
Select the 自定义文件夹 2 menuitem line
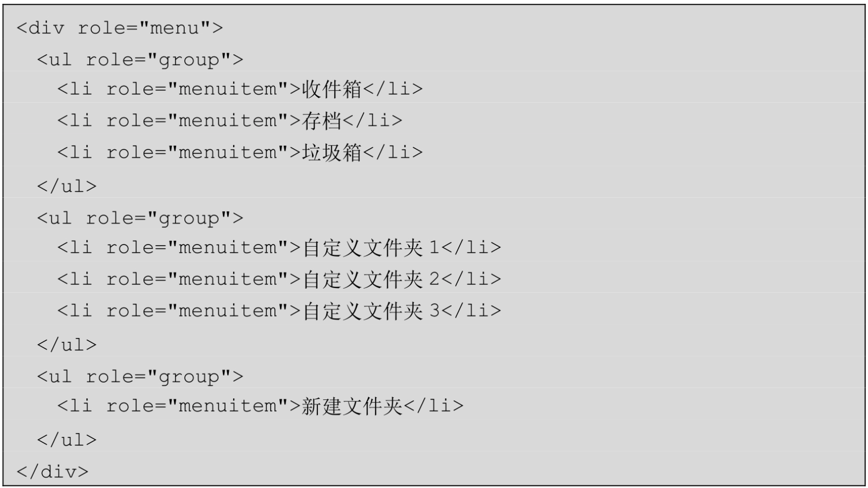click(279, 279)
